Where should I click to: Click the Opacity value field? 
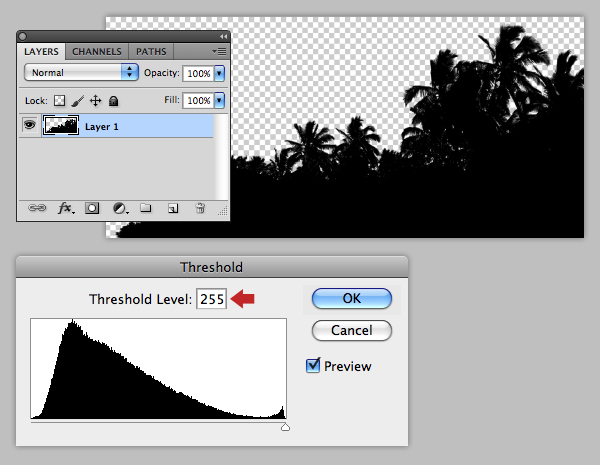pyautogui.click(x=198, y=73)
